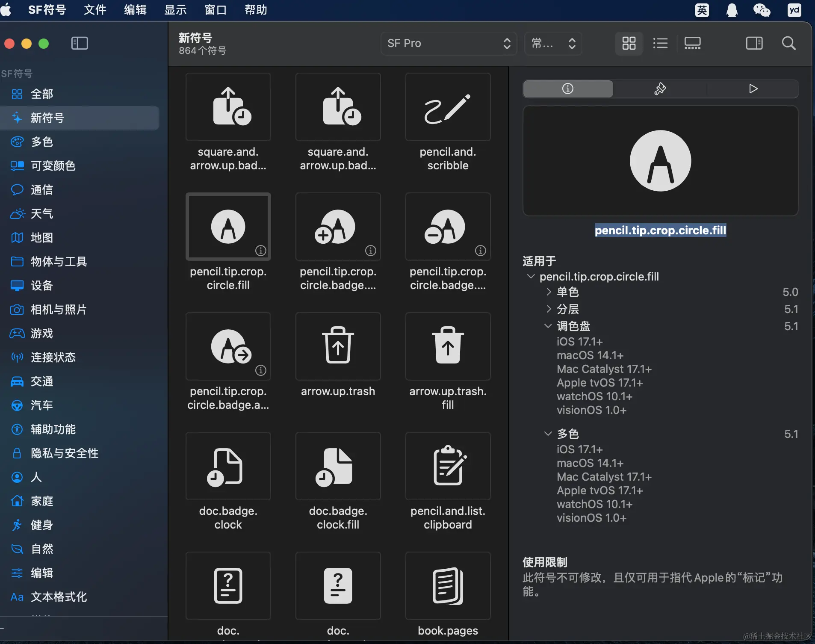
Task: Click the input method 英 icon
Action: coord(702,10)
